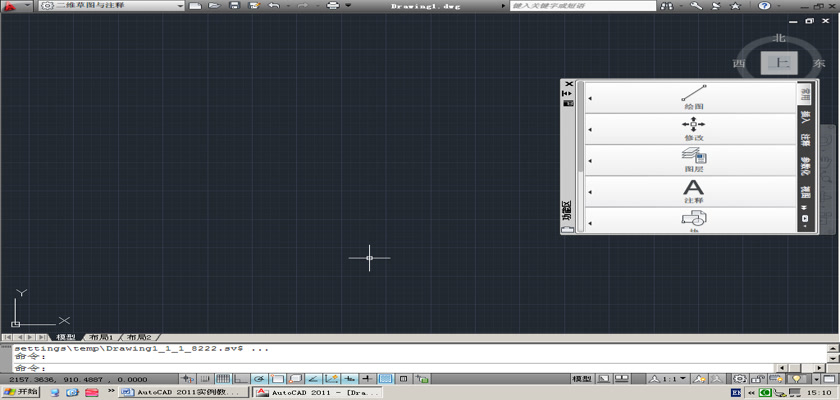
Task: Open the Redo history dropdown arrow
Action: click(x=317, y=6)
